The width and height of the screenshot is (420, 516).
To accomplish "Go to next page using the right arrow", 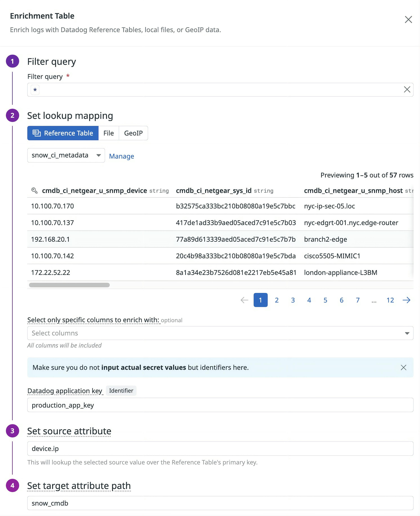I will (x=406, y=300).
